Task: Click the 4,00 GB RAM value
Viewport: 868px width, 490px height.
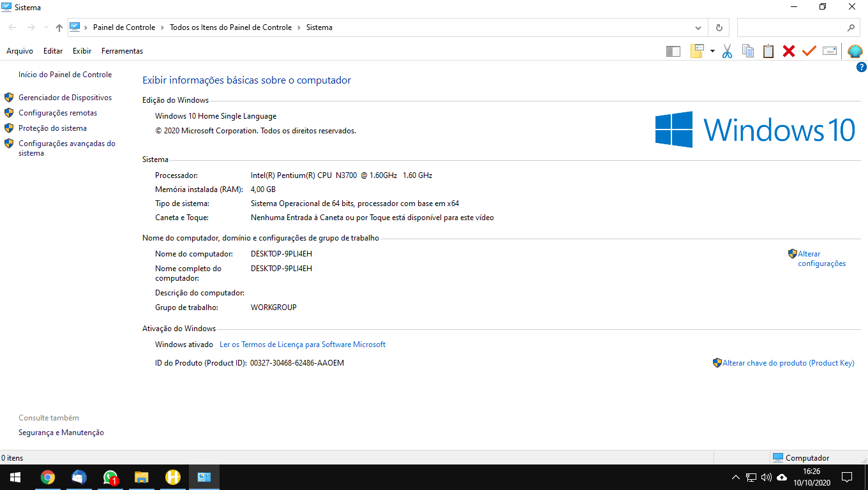Action: pyautogui.click(x=263, y=189)
